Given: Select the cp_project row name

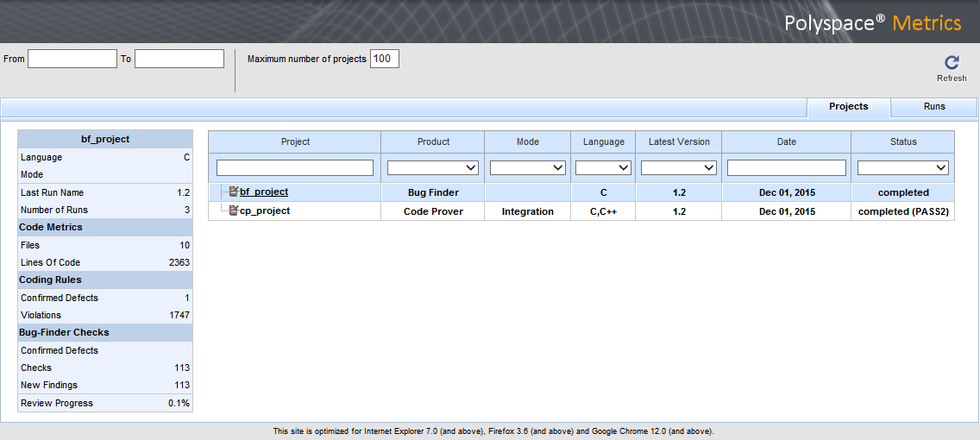Looking at the screenshot, I should (x=265, y=211).
